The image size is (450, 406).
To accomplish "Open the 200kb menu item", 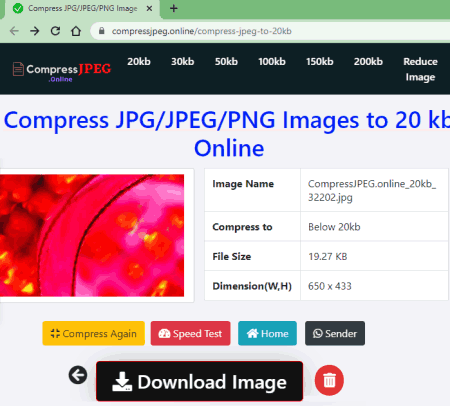I will [x=368, y=62].
